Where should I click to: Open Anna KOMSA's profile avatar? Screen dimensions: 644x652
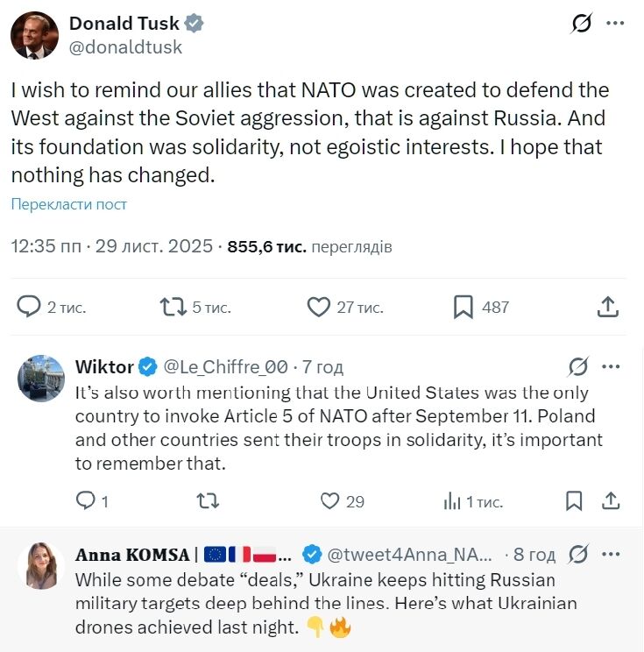[40, 565]
